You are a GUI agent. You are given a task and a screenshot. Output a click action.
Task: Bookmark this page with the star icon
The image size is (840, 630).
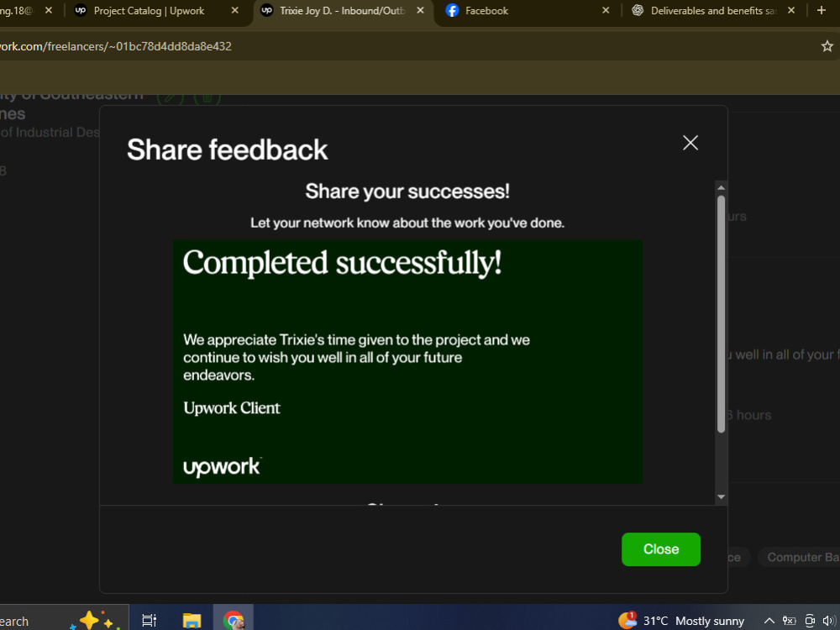click(827, 46)
